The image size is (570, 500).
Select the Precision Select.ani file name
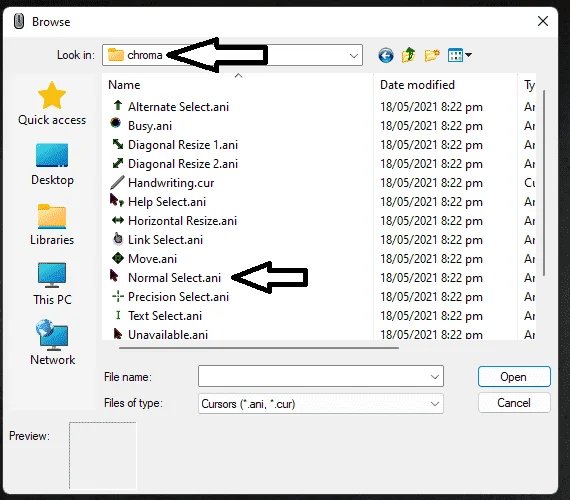[x=178, y=297]
